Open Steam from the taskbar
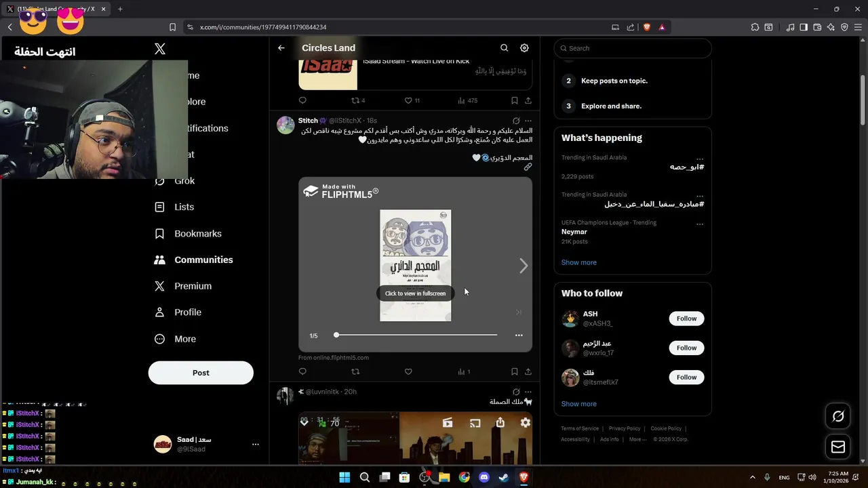The width and height of the screenshot is (868, 488). click(x=504, y=477)
